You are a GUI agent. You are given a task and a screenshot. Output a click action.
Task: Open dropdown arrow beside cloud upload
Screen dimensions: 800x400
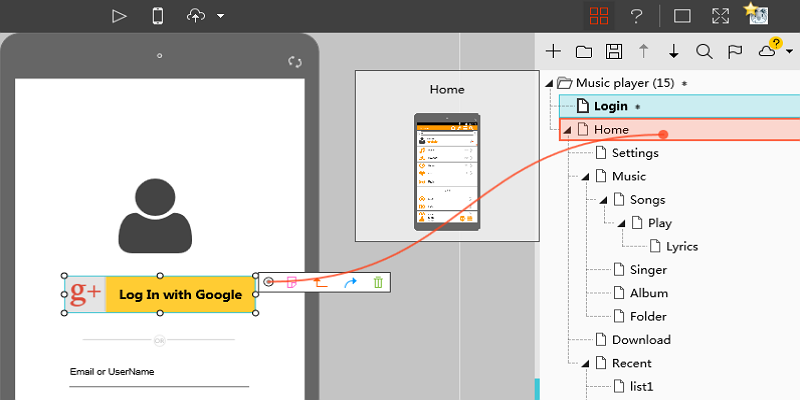tap(220, 16)
